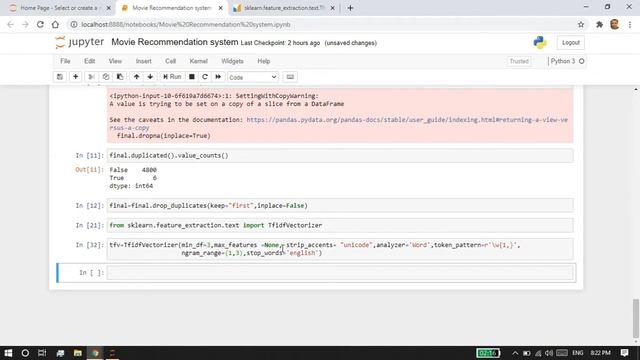Bookmark this page with star icon
Viewport: 640px width, 360px height.
(x=581, y=24)
